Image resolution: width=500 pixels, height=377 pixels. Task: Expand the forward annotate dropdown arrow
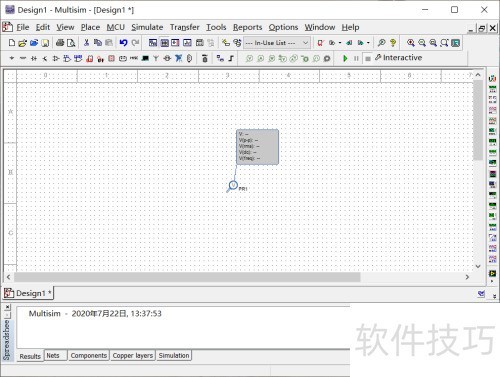tap(368, 43)
